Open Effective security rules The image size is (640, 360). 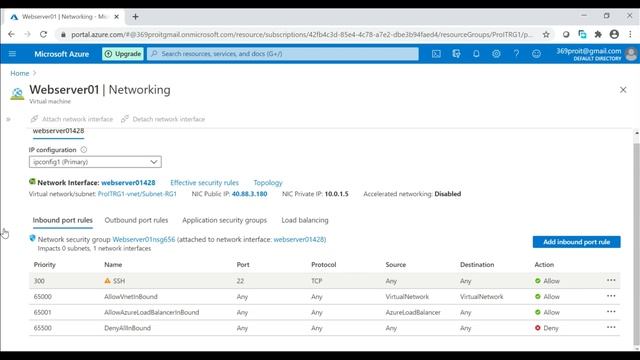204,182
